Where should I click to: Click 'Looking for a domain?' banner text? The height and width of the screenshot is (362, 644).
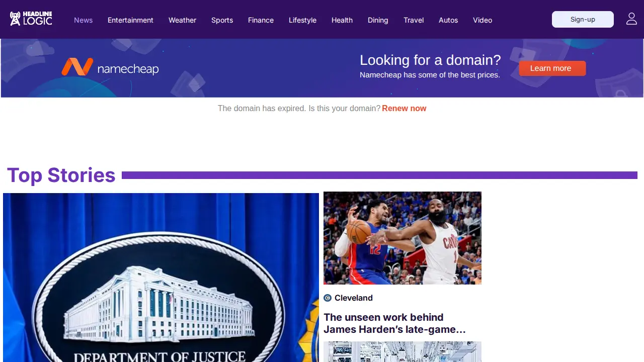click(x=430, y=60)
